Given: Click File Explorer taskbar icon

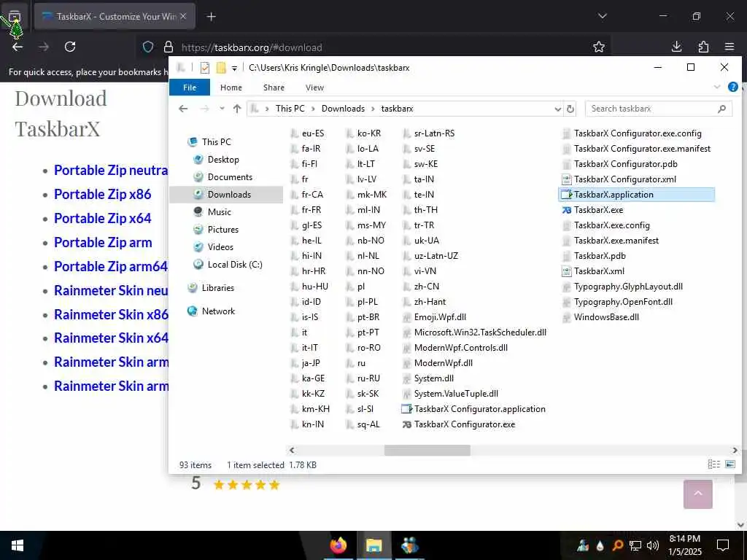Looking at the screenshot, I should tap(374, 545).
